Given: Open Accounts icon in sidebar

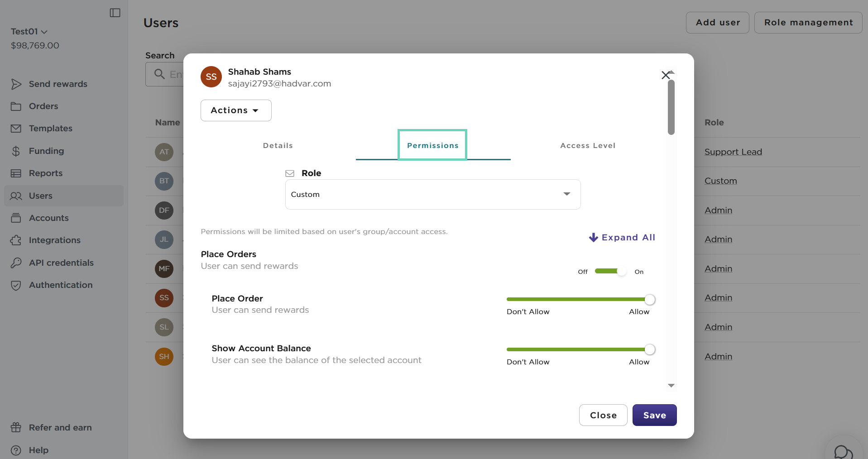Looking at the screenshot, I should (x=16, y=218).
